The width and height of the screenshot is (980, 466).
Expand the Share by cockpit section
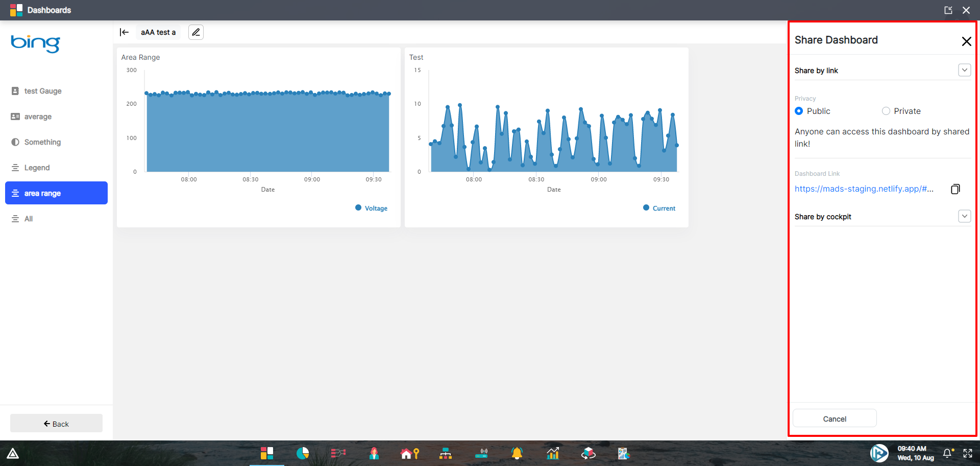(x=964, y=216)
